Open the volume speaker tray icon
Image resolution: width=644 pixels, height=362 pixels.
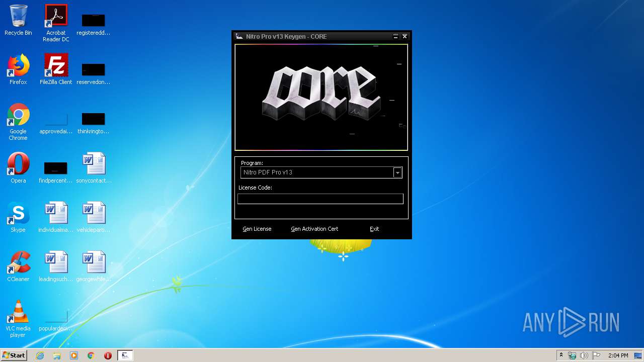point(584,355)
